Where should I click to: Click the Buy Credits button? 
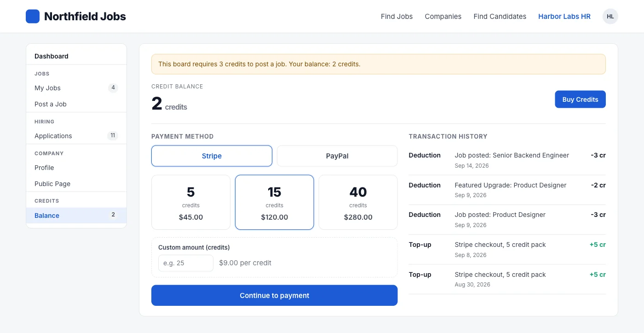tap(580, 99)
